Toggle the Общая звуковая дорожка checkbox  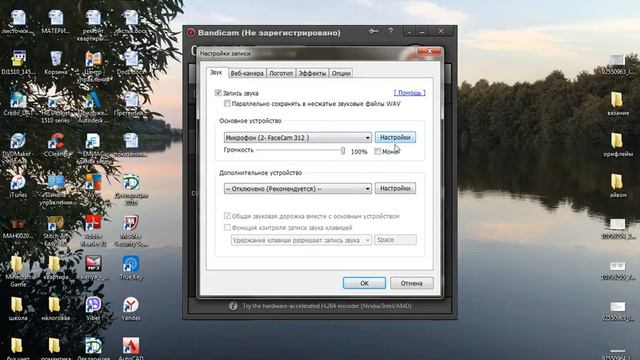point(227,216)
